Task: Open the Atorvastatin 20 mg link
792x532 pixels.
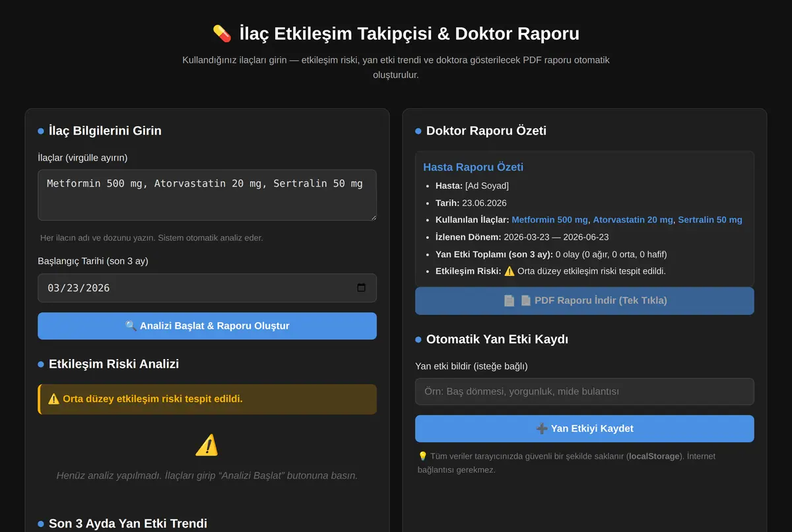Action: tap(633, 220)
